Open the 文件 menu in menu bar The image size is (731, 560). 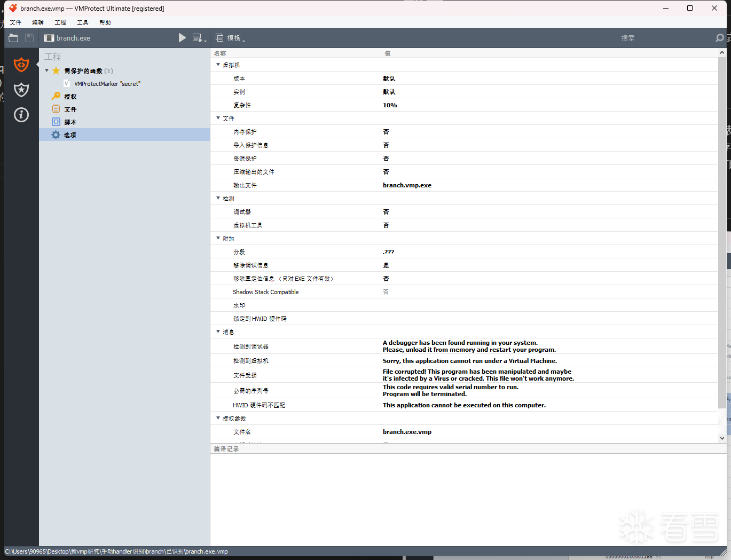15,22
